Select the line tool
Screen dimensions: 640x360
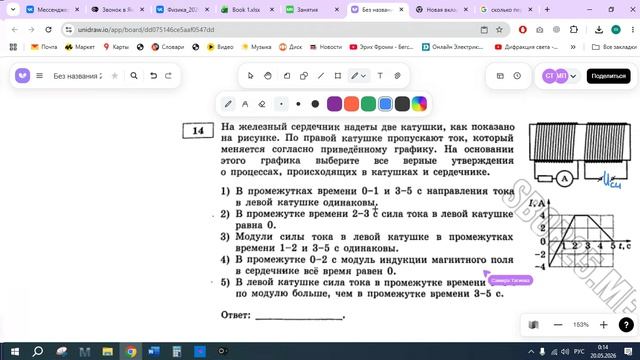[x=321, y=76]
